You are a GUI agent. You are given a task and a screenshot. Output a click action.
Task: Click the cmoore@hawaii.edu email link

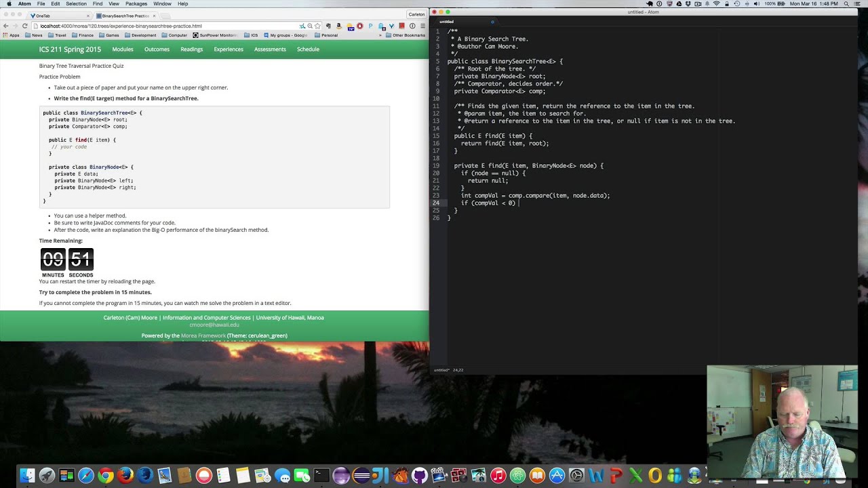point(214,325)
